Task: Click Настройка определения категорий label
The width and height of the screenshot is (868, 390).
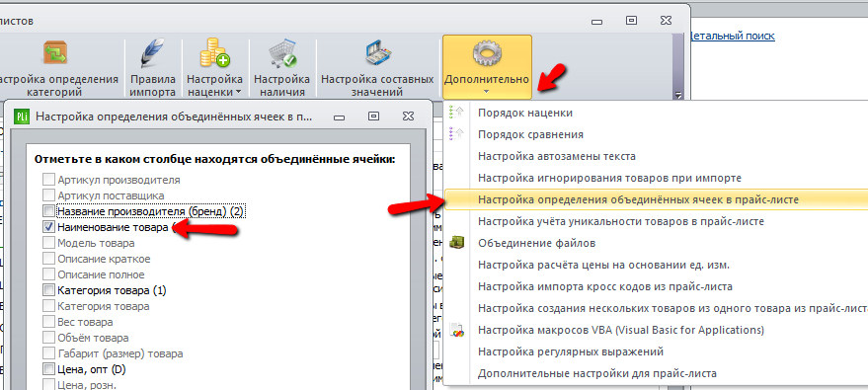Action: pos(58,86)
